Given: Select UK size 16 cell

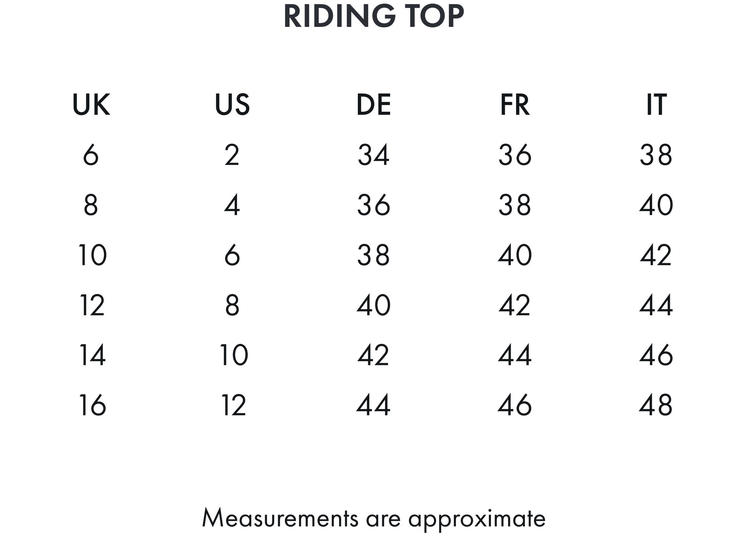Looking at the screenshot, I should (92, 405).
